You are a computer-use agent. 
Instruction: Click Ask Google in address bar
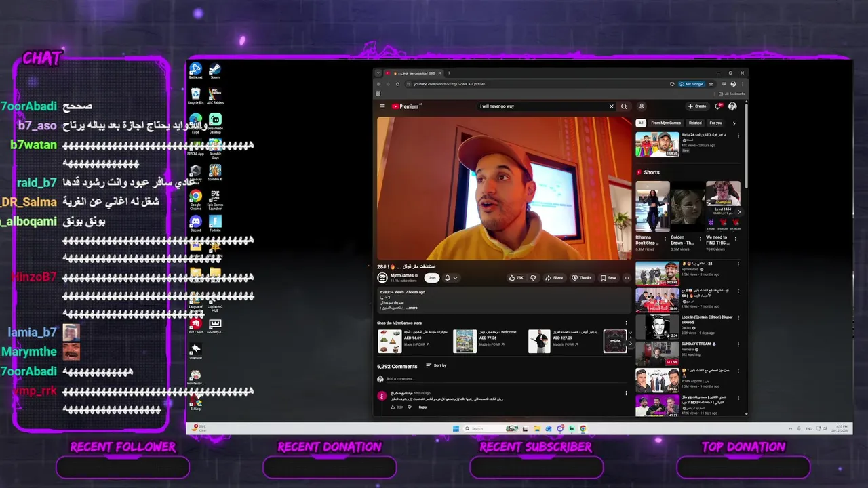pos(692,84)
